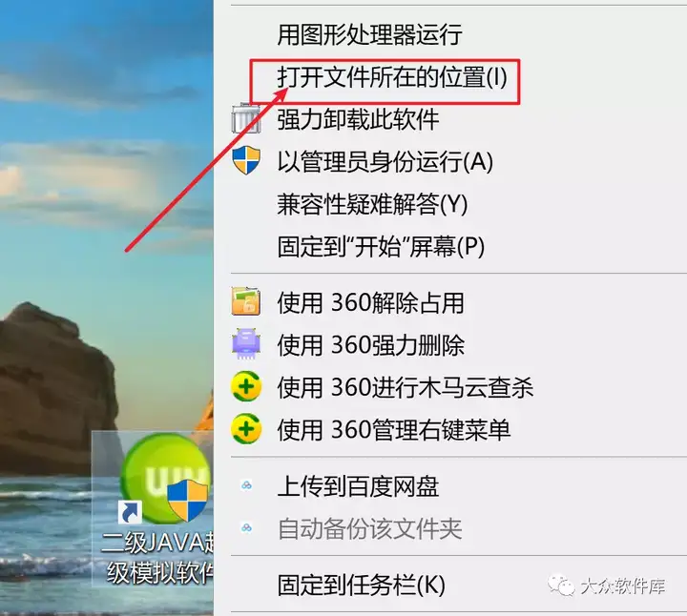
Task: Select 上传到百度网盘 entry
Action: tap(358, 486)
